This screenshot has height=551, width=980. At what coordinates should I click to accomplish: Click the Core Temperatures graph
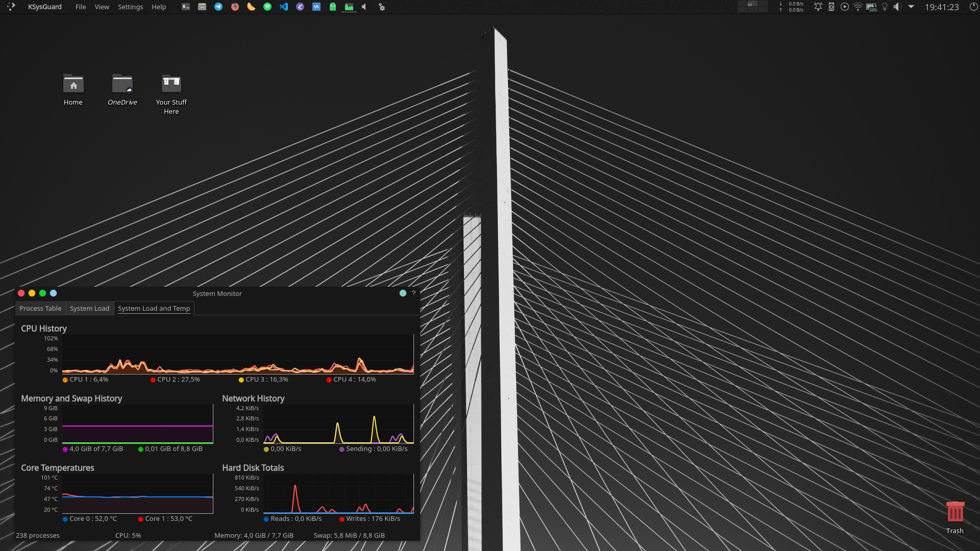point(137,493)
